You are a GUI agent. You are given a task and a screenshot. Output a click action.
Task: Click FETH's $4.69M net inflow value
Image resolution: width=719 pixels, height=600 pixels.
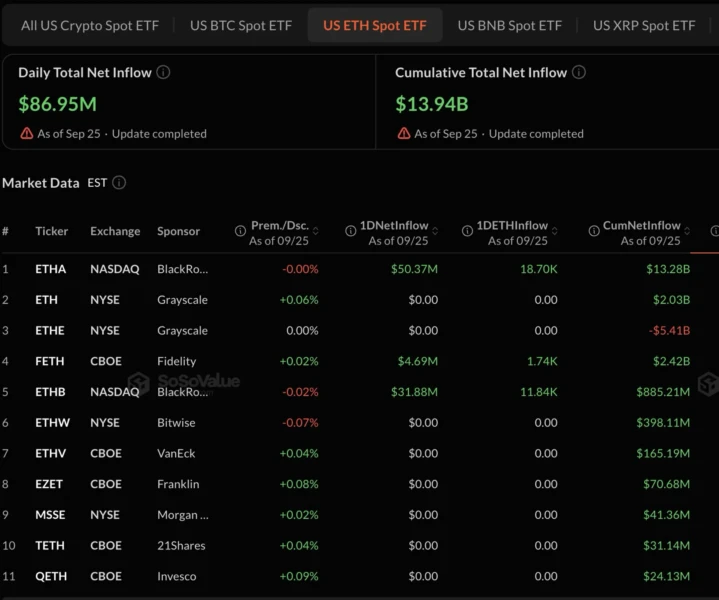pos(418,361)
